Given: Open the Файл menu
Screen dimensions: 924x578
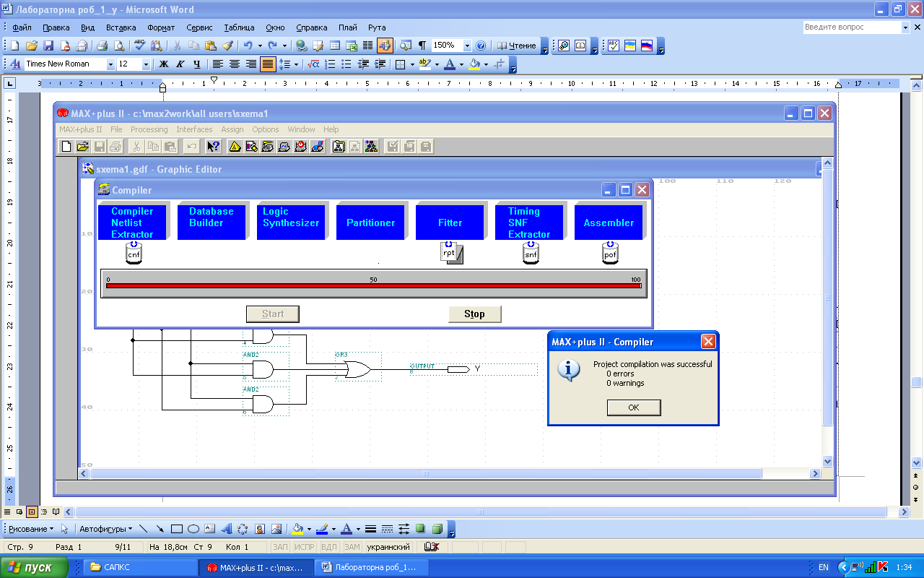Looking at the screenshot, I should (22, 27).
